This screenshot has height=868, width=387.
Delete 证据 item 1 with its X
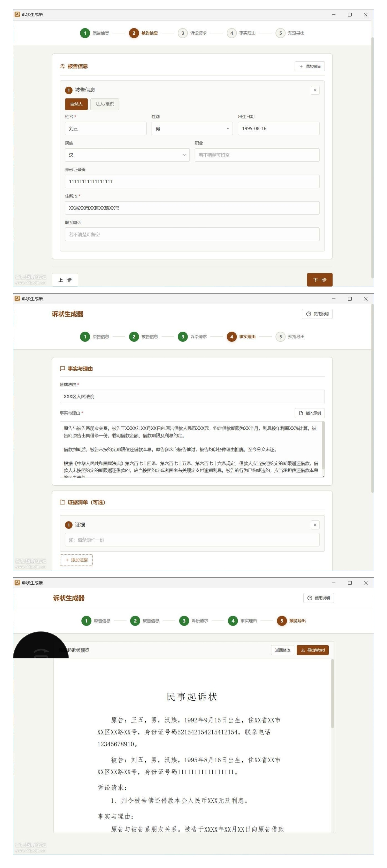pyautogui.click(x=315, y=525)
